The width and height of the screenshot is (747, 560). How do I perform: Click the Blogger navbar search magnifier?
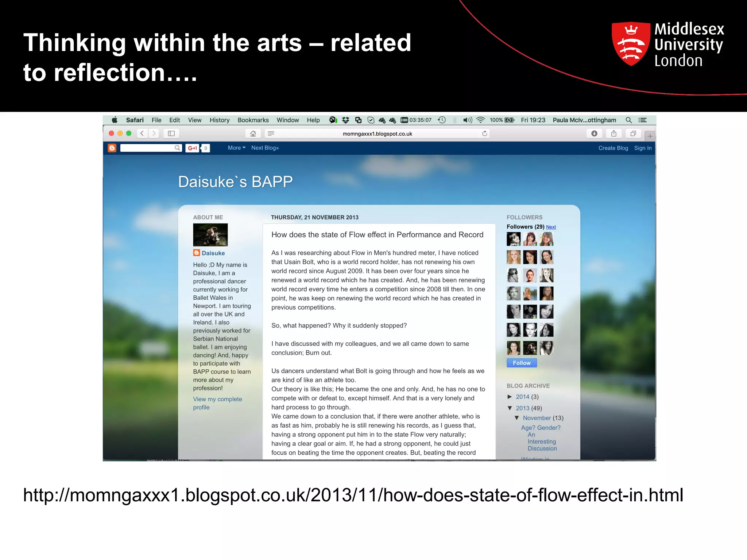(177, 148)
